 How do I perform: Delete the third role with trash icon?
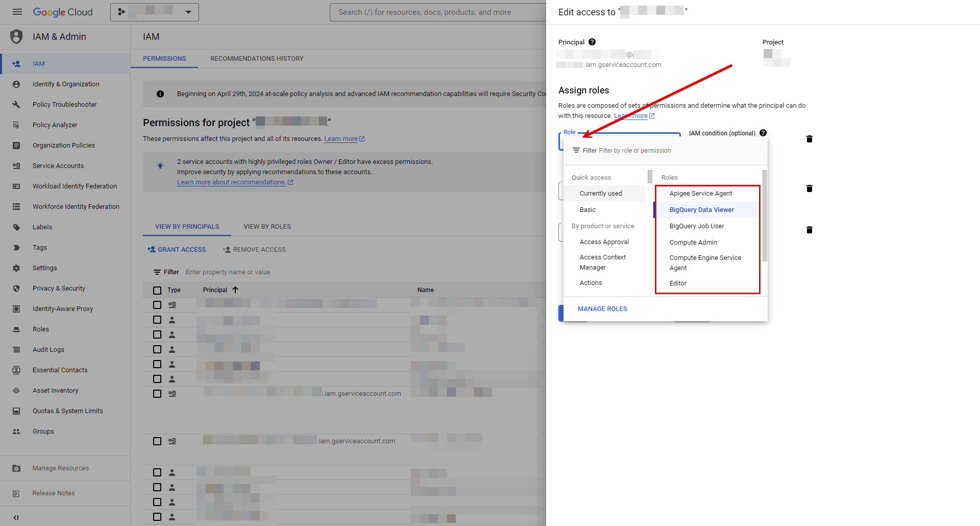810,230
